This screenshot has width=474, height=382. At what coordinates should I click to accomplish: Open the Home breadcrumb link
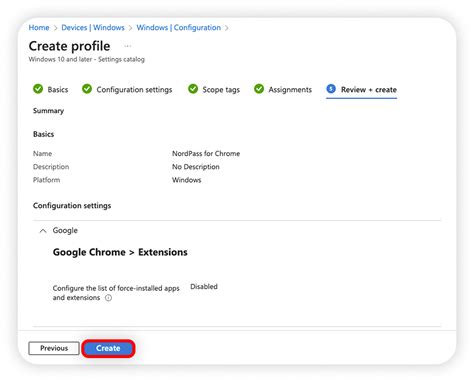pos(39,28)
